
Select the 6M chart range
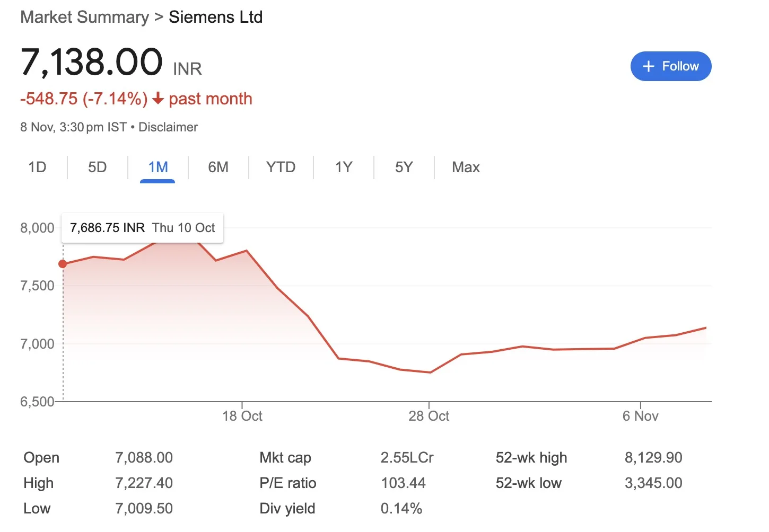(218, 167)
